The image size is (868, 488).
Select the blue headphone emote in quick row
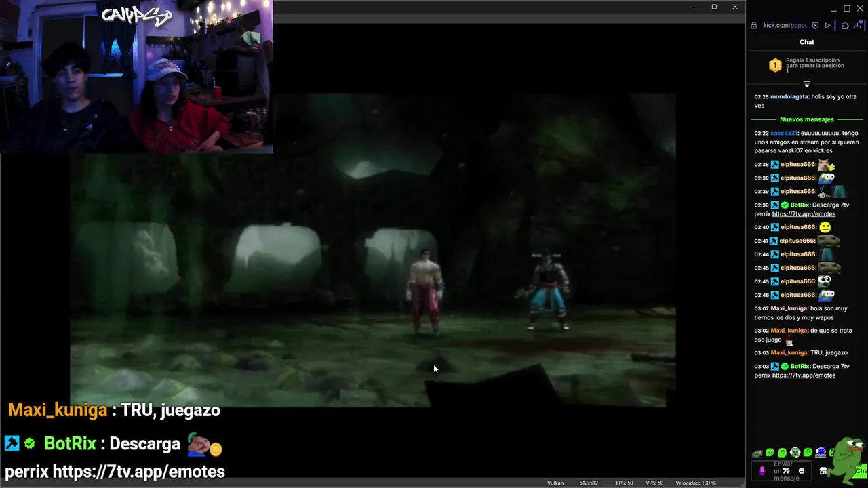click(821, 453)
